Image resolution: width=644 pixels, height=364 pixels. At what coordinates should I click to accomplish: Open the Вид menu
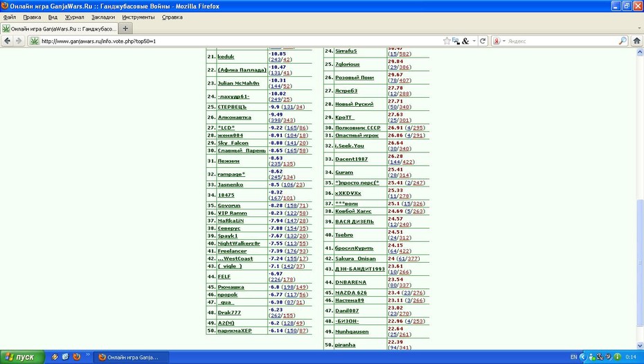(53, 17)
